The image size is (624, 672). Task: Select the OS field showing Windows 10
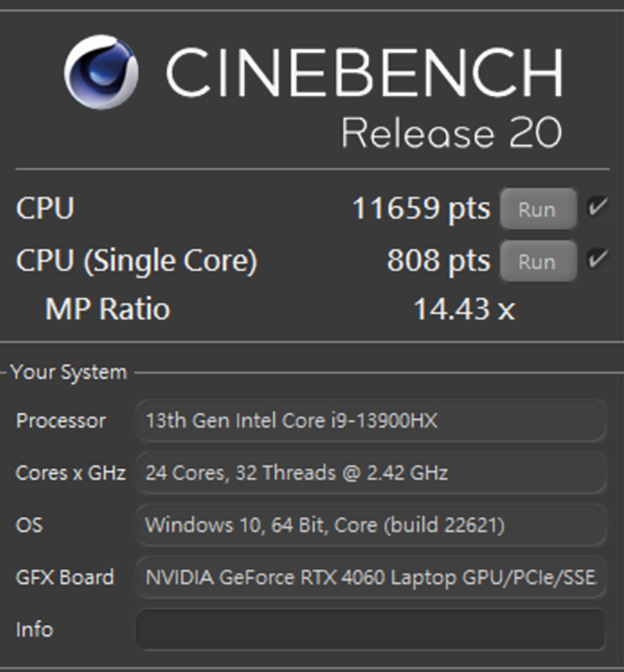coord(370,525)
